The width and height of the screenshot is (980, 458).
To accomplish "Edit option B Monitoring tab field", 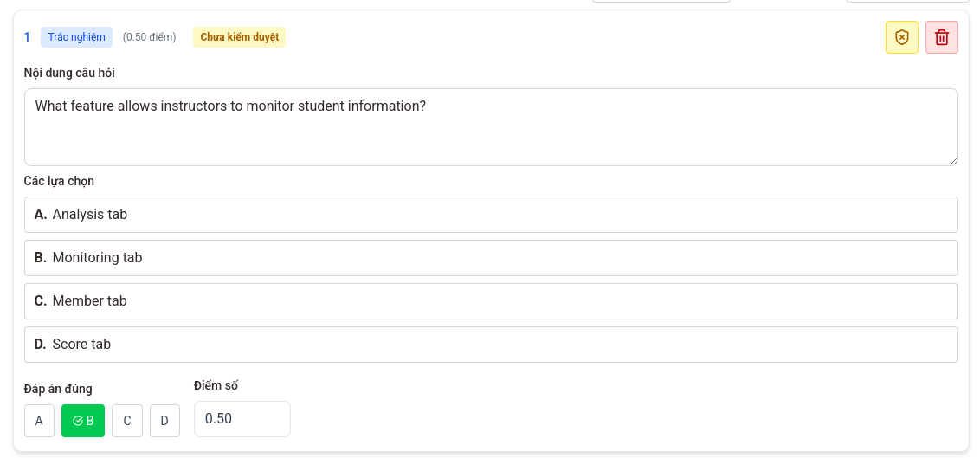I will coord(490,258).
